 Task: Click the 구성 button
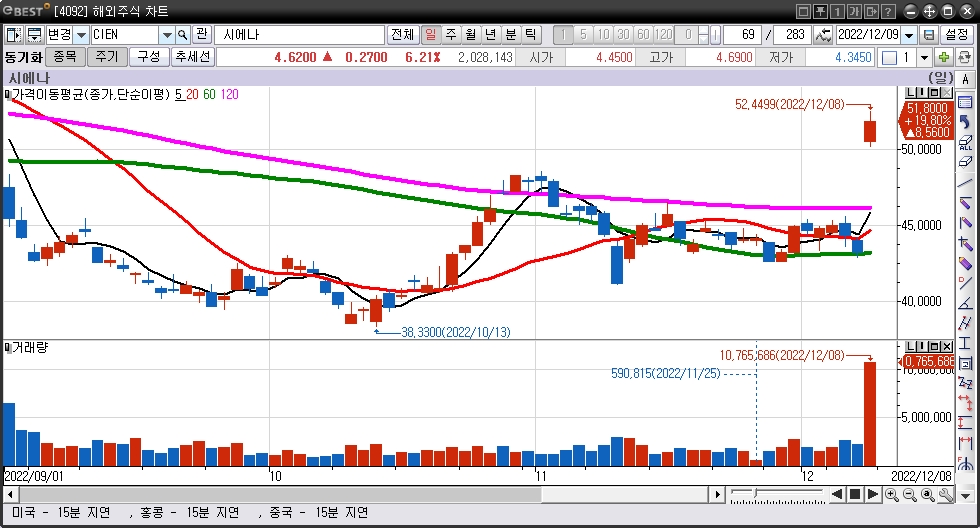149,57
